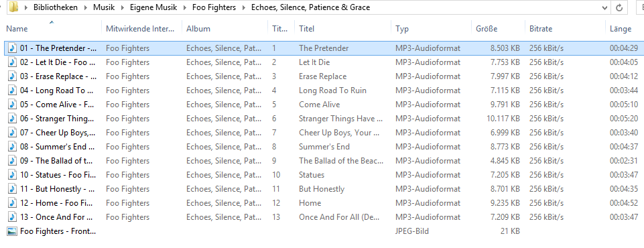Go to the Musik breadcrumb folder
Image resolution: width=644 pixels, height=248 pixels.
coord(104,7)
